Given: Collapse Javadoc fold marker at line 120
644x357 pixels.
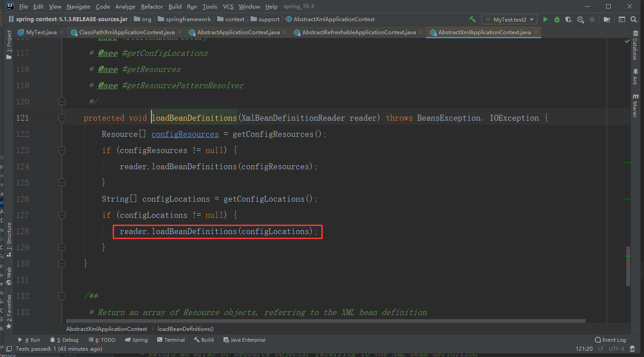Looking at the screenshot, I should pyautogui.click(x=62, y=101).
